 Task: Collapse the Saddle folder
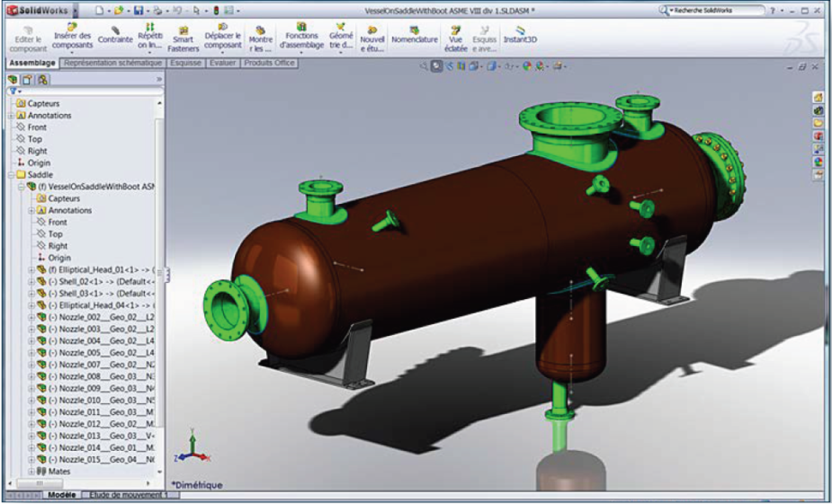pyautogui.click(x=11, y=175)
